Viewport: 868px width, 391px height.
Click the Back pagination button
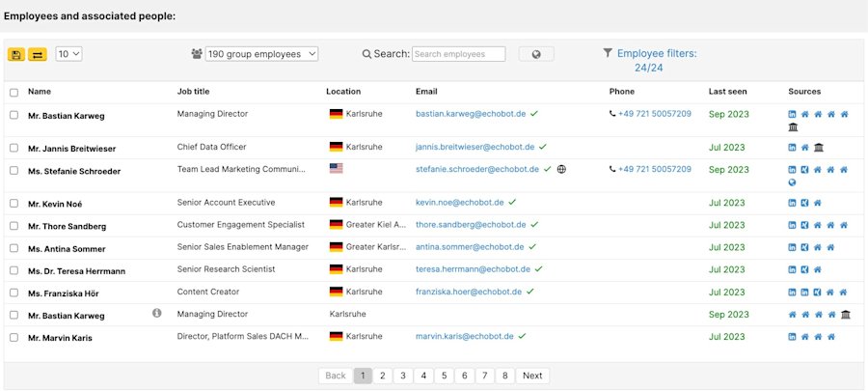[336, 376]
